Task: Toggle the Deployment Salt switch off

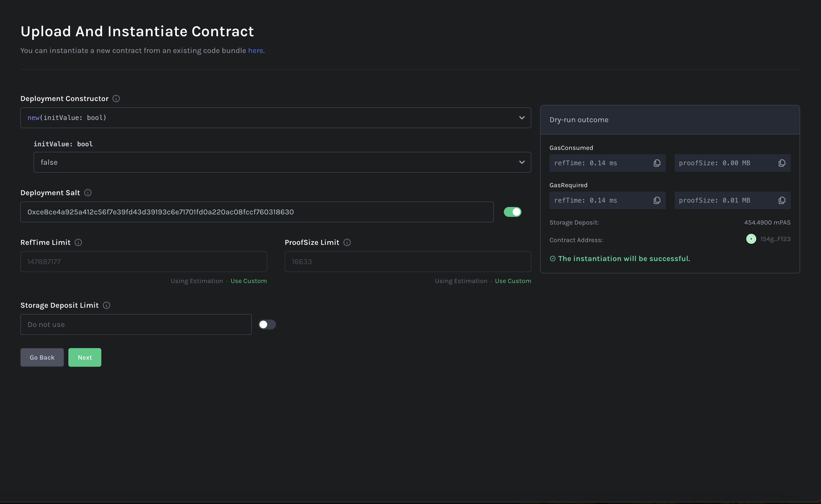Action: click(x=512, y=212)
